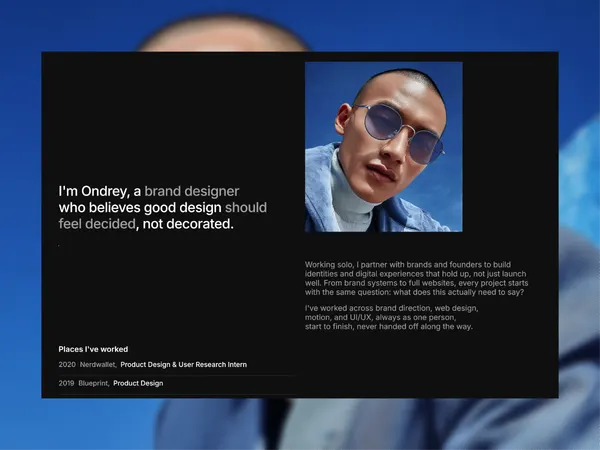Click the paragraph starting "I've worked across brand direction"
The image size is (600, 450).
[x=391, y=317]
